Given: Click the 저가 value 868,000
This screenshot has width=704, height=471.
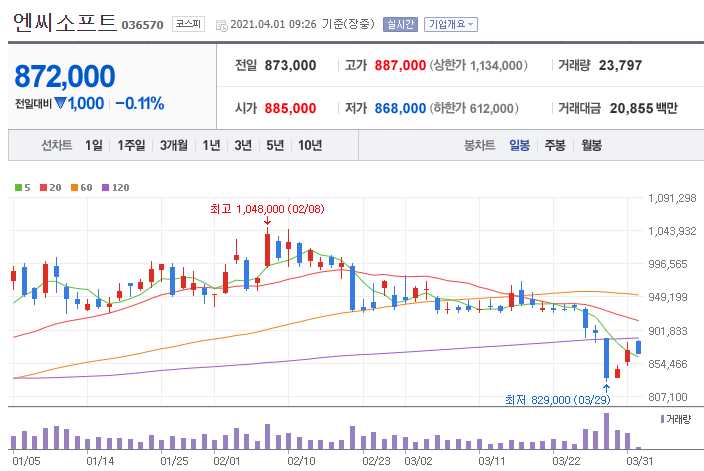Looking at the screenshot, I should tap(400, 108).
